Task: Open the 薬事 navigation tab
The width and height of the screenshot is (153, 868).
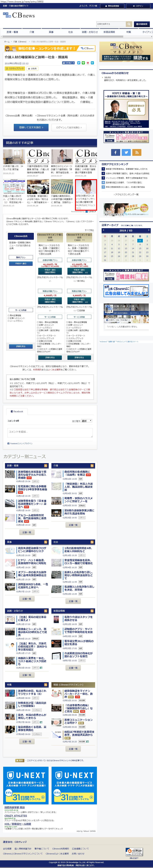Action: coord(51,32)
